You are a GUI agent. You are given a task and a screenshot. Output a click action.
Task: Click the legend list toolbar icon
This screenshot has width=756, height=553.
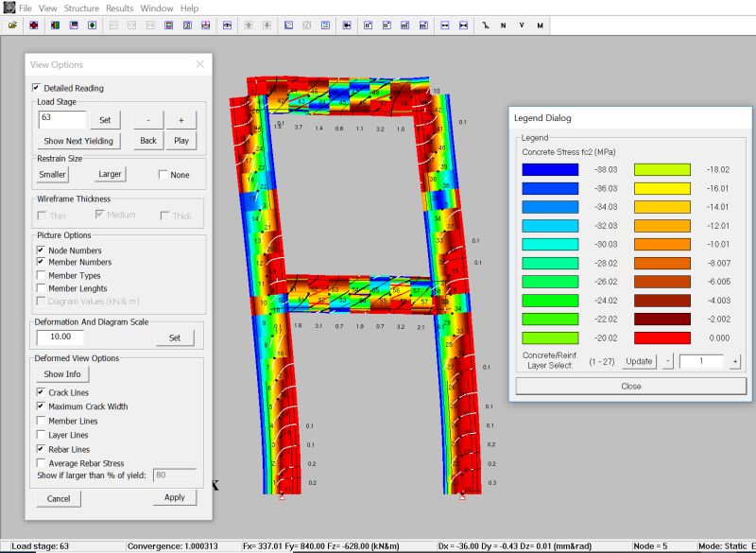(x=325, y=26)
